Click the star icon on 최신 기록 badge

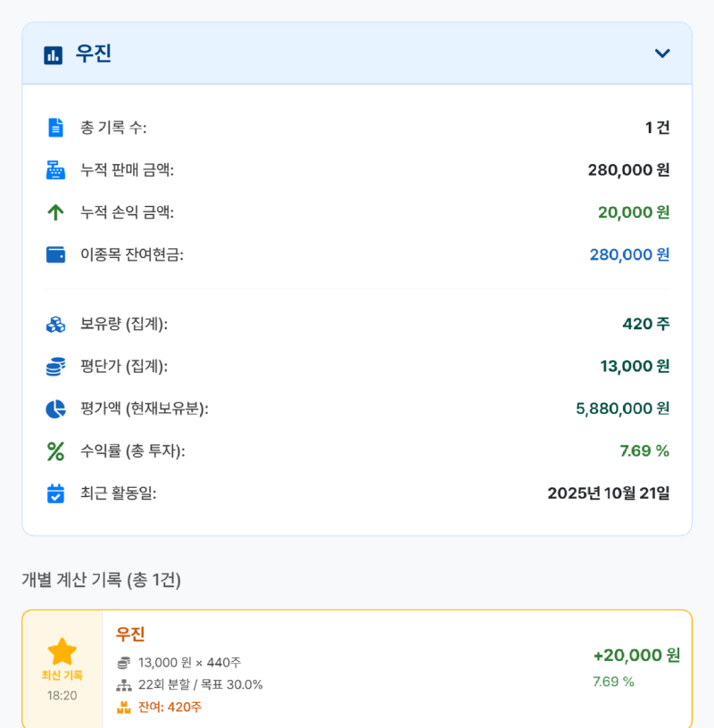point(62,649)
